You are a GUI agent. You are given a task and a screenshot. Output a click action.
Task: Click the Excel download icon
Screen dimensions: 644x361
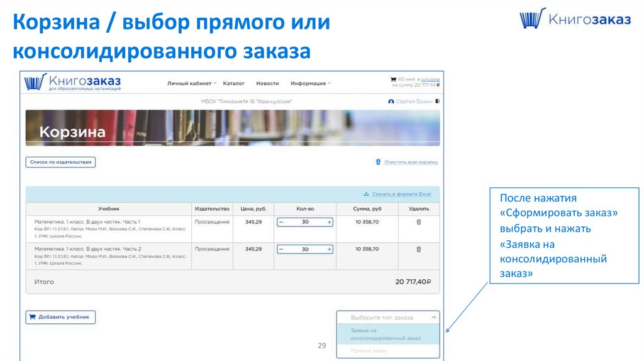(x=366, y=194)
